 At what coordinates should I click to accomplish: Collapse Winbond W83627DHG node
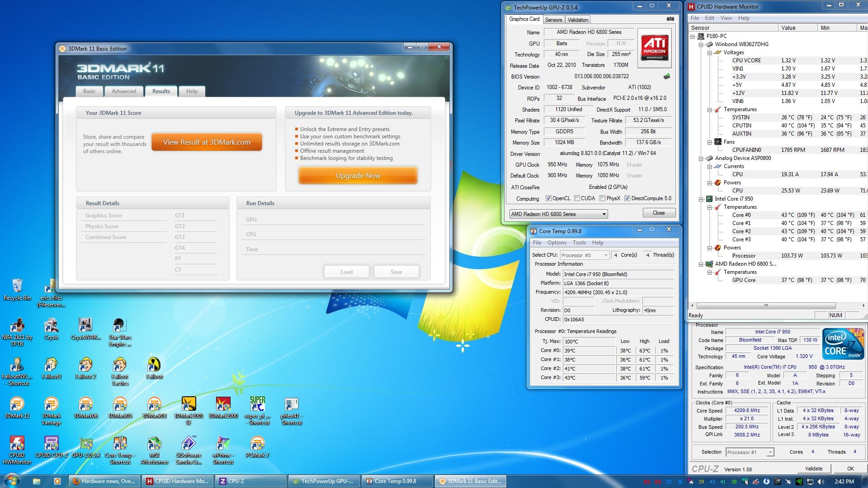point(701,44)
